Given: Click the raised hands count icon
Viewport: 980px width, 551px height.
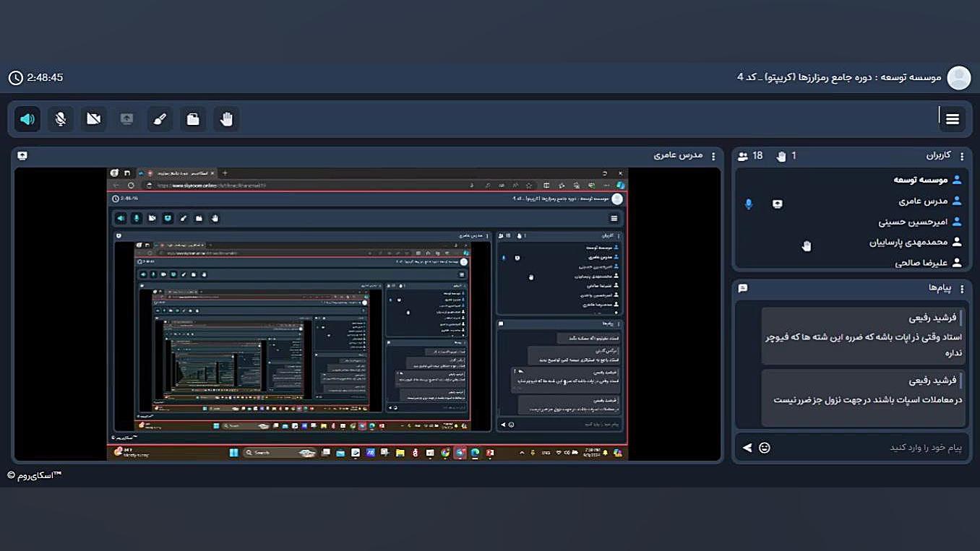Looking at the screenshot, I should 781,156.
